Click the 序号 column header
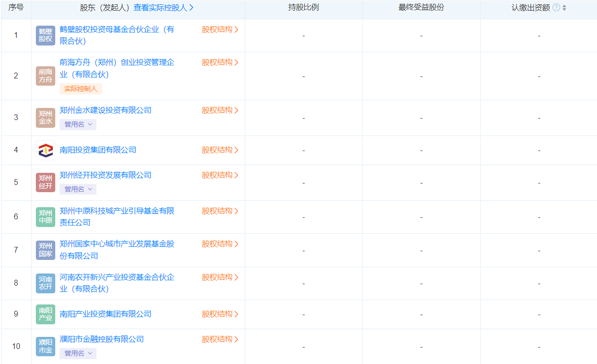The height and width of the screenshot is (364, 597). pyautogui.click(x=16, y=8)
